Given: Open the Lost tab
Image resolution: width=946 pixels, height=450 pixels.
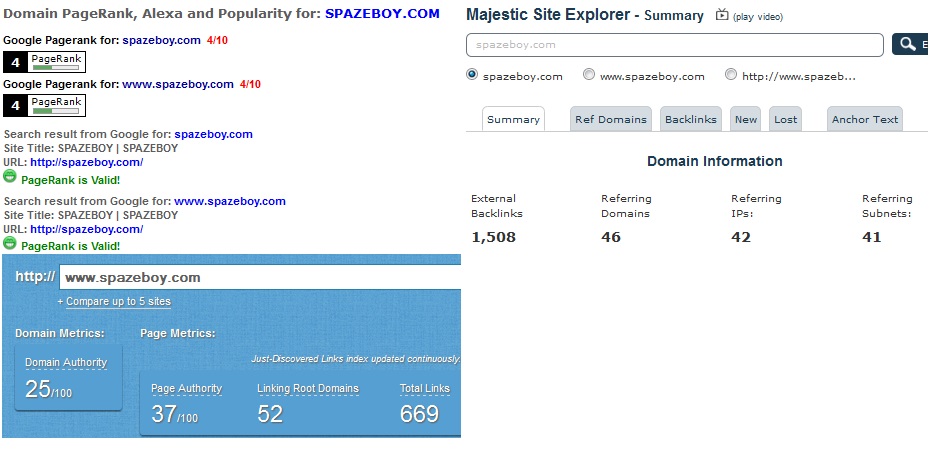Looking at the screenshot, I should [786, 119].
